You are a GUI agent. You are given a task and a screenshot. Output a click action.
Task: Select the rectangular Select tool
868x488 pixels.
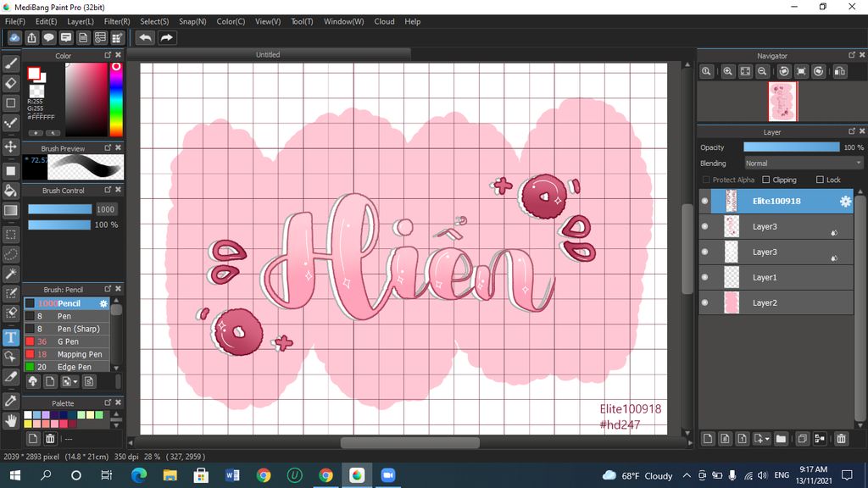point(10,235)
